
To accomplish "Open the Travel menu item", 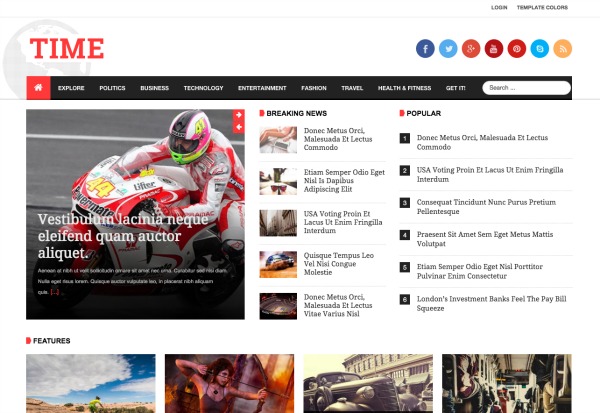I will pos(352,88).
